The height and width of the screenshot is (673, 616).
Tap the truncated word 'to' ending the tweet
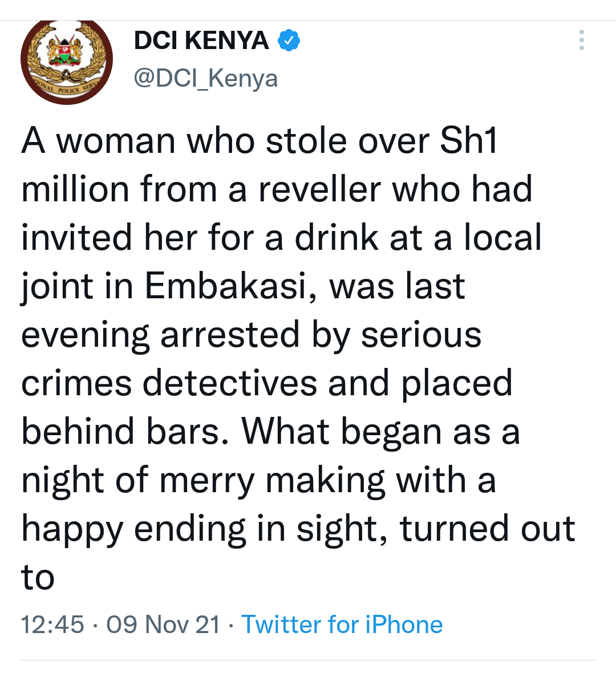(38, 577)
